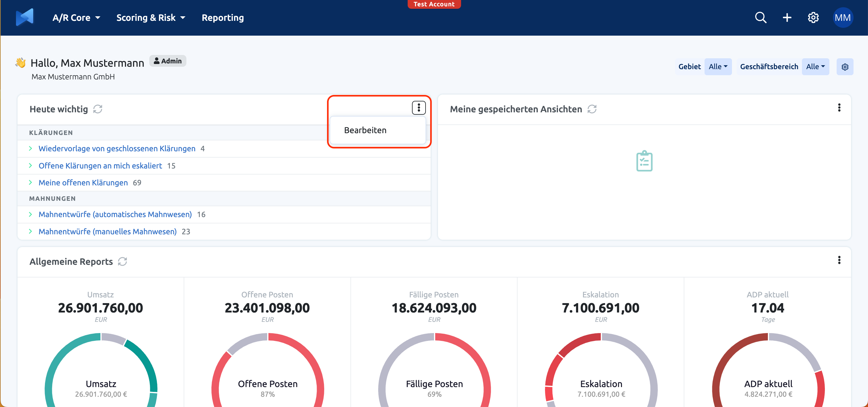Open the search magnifier icon
Screen dimensions: 868x407
tap(761, 18)
